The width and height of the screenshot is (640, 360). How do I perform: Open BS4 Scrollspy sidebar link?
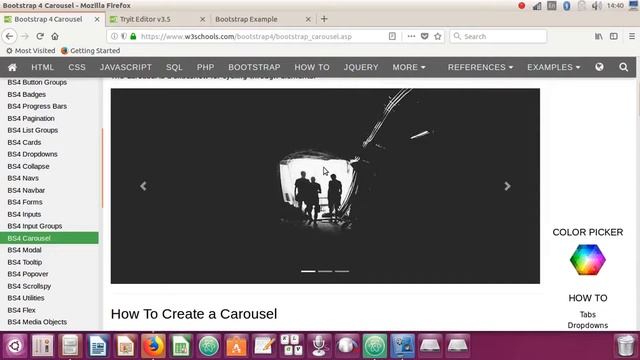pyautogui.click(x=29, y=286)
